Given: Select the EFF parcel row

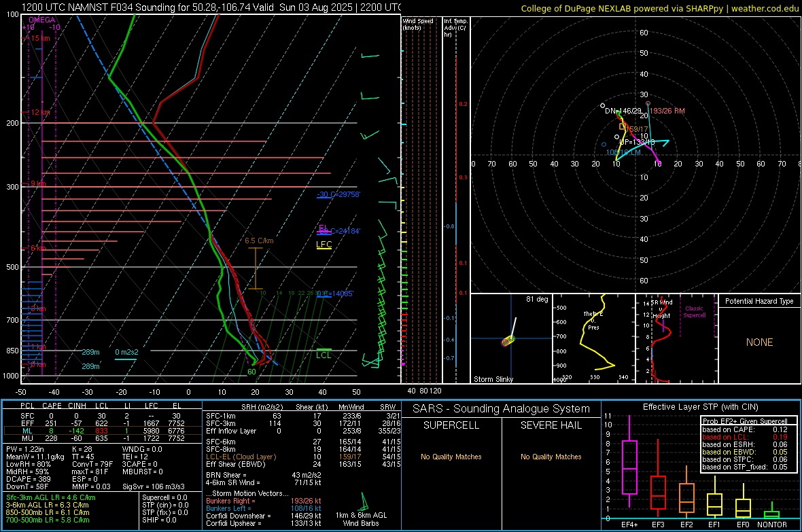Looking at the screenshot, I should tap(103, 423).
